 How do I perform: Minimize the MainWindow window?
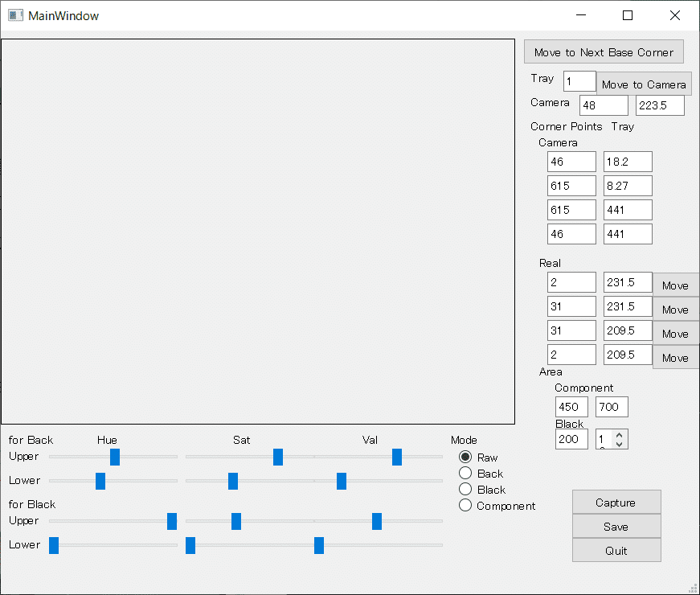pos(581,15)
